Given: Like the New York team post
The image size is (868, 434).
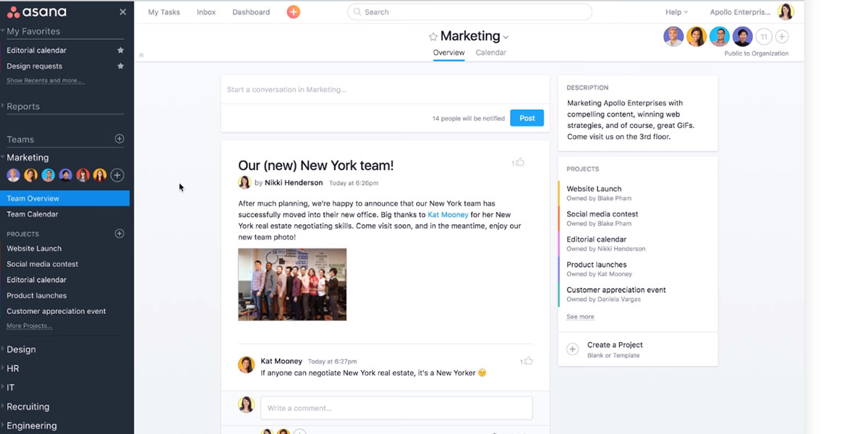Looking at the screenshot, I should click(x=519, y=162).
